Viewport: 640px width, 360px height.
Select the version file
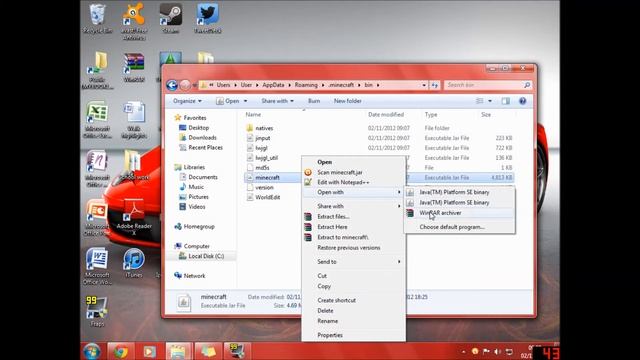264,187
